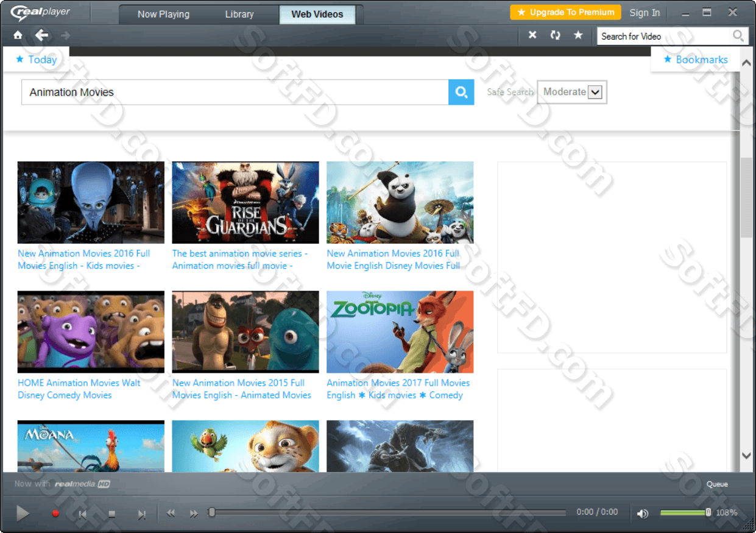Open 'New Animation Movies 2016 Full Movies English - Kids' link
756x533 pixels.
83,259
